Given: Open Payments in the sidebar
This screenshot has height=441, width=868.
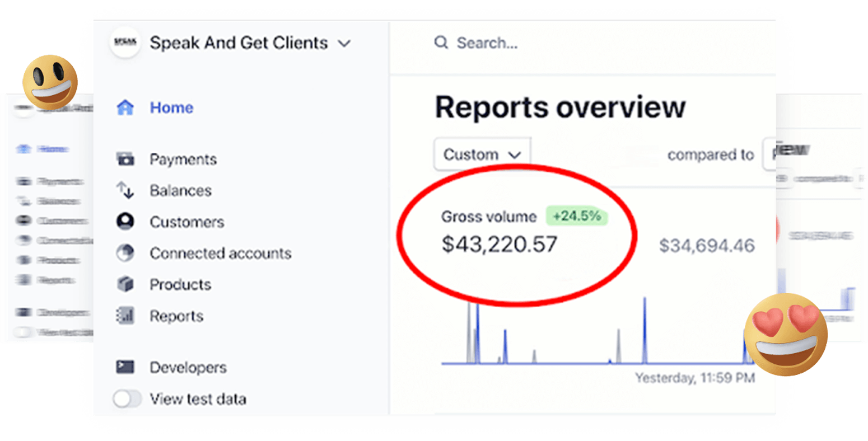Looking at the screenshot, I should [183, 159].
